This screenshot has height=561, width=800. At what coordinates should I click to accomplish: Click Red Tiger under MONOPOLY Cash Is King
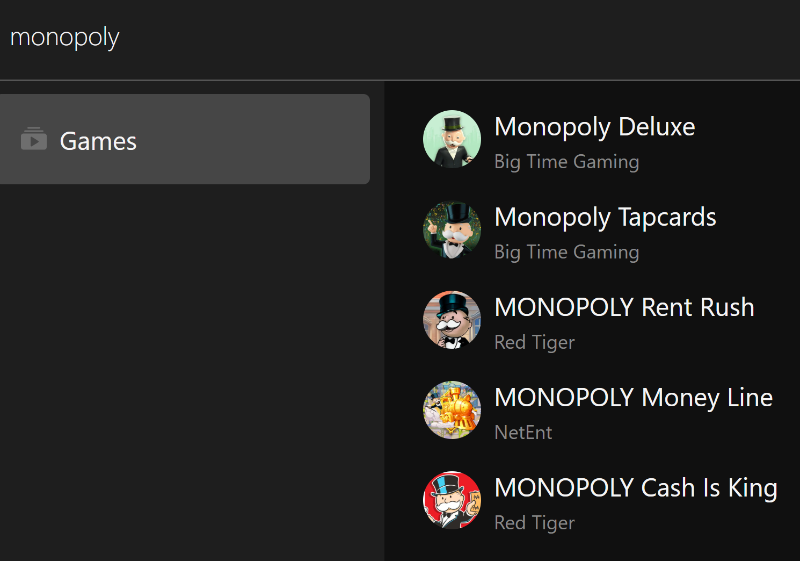(x=534, y=522)
